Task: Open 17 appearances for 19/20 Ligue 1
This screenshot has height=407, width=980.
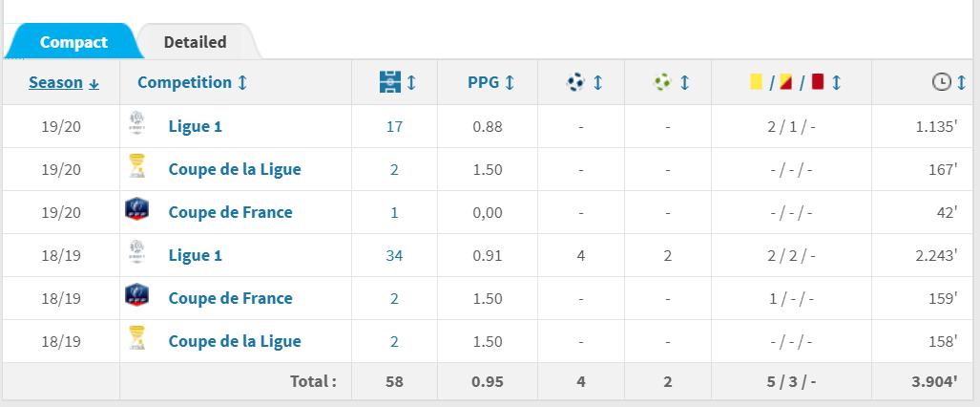Action: coord(394,126)
